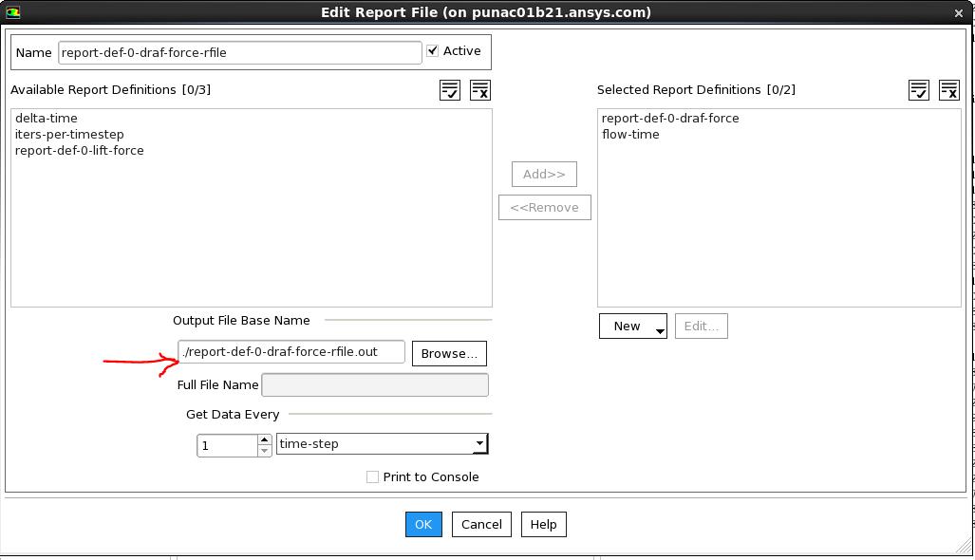This screenshot has height=560, width=975.
Task: Edit the Name input field
Action: [240, 53]
